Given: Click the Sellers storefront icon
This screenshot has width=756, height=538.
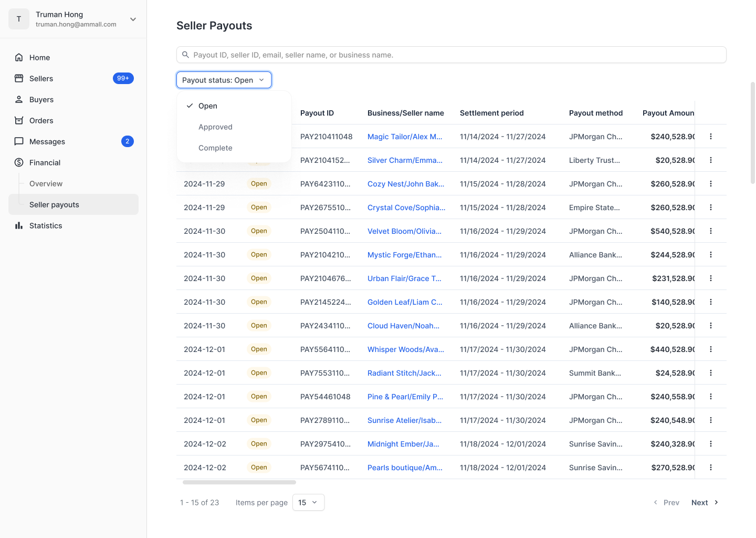Looking at the screenshot, I should [x=19, y=78].
